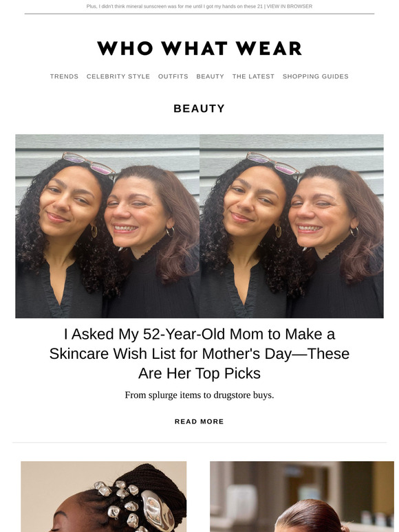Visit THE LATEST nav link
Screen dimensions: 399x532
pos(253,76)
